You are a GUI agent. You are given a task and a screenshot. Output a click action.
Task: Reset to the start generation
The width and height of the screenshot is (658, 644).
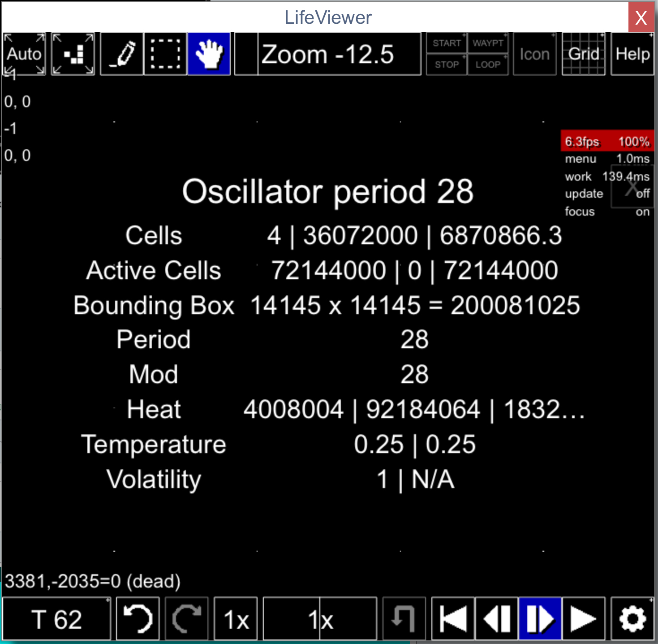click(453, 619)
